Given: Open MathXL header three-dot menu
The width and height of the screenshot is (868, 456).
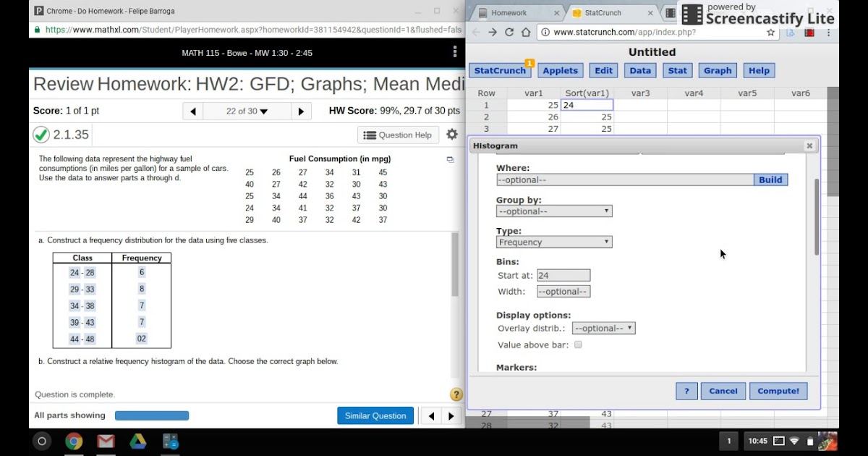Looking at the screenshot, I should pos(455,52).
